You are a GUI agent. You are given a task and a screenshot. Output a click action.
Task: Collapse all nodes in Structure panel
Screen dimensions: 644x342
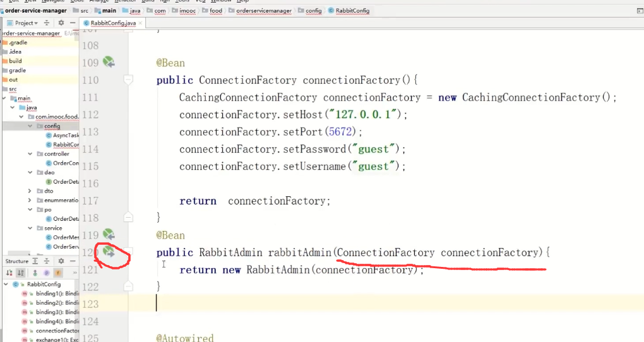(x=47, y=261)
